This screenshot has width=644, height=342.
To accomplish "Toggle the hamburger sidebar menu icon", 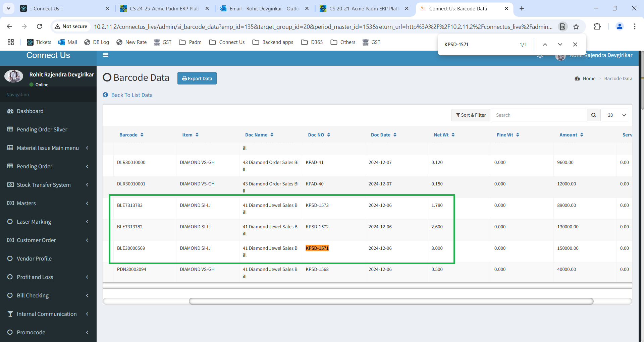I will tap(105, 55).
